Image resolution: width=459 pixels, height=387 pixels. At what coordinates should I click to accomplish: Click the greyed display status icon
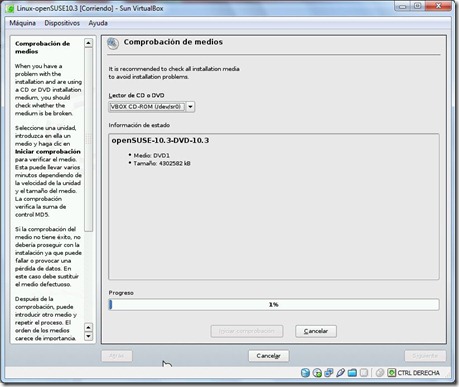click(x=364, y=373)
